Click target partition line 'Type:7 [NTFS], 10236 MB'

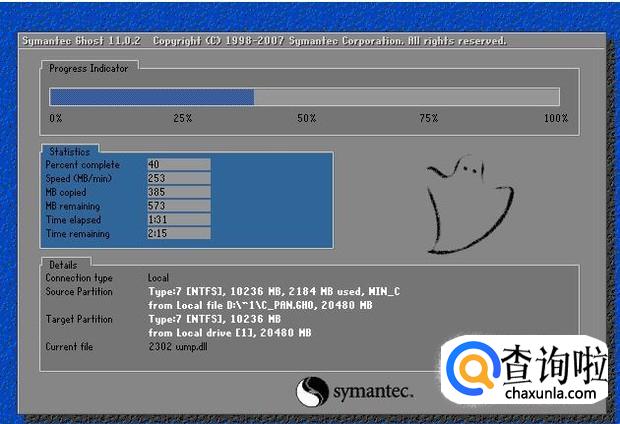[x=214, y=319]
